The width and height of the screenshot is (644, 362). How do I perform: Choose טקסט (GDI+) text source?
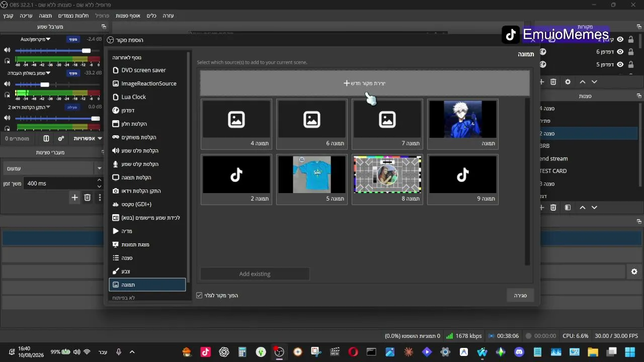147,204
